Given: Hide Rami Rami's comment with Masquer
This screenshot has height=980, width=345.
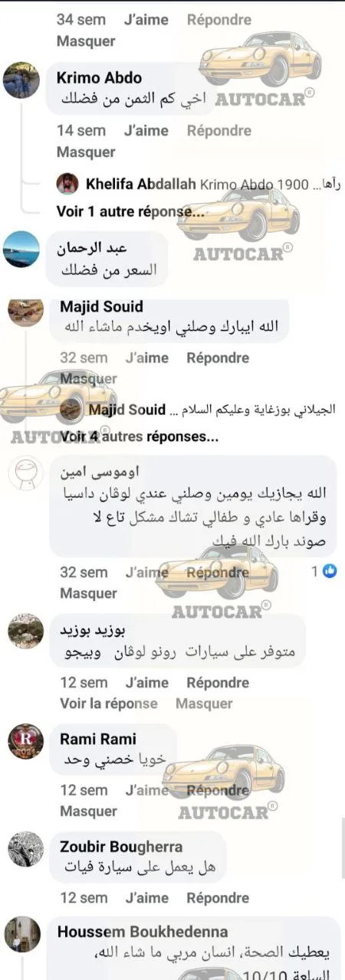Looking at the screenshot, I should pos(88,811).
